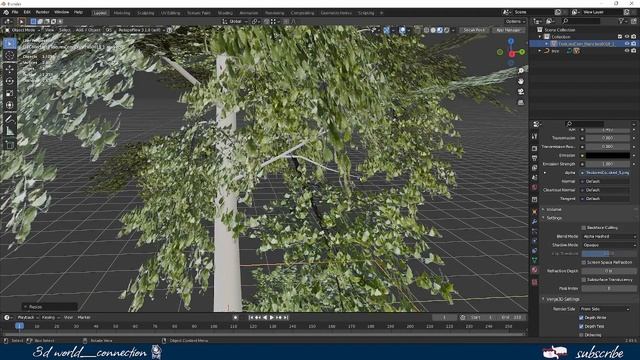Select the Select Box tool
The image size is (640, 360).
point(10,43)
